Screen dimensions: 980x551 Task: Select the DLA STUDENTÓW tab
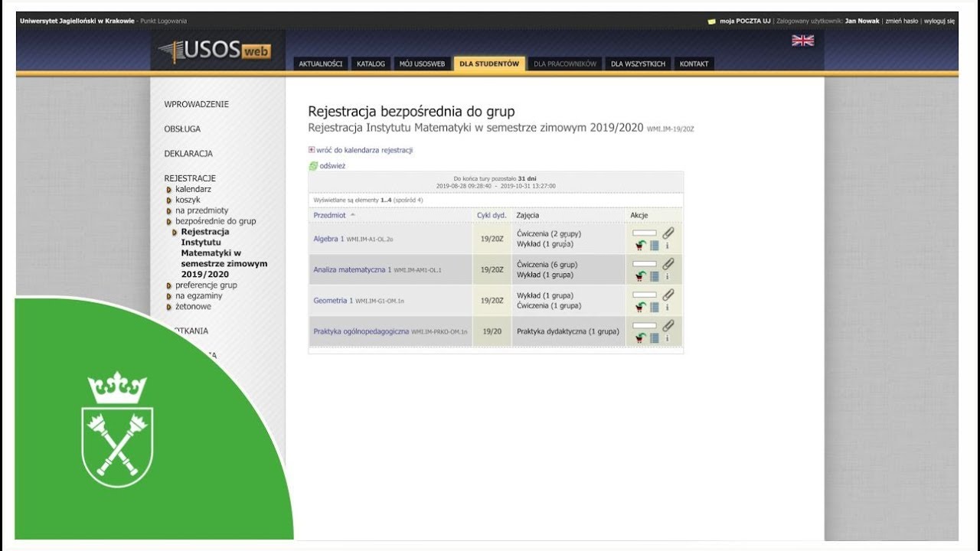pos(489,64)
